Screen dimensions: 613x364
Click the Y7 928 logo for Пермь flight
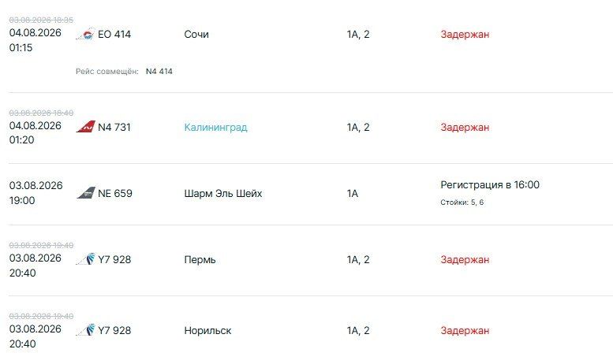(85, 259)
